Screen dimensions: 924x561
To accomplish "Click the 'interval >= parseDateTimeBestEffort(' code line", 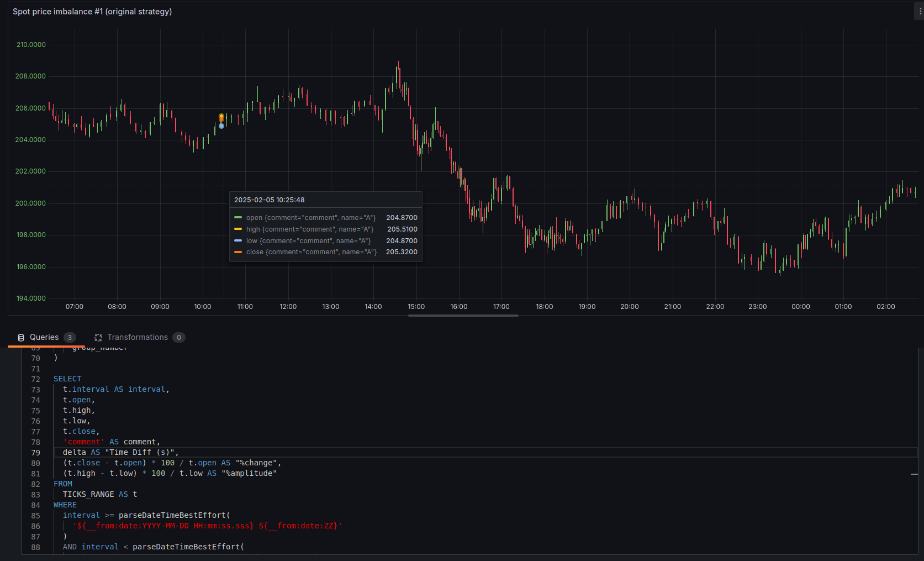I will pyautogui.click(x=146, y=515).
